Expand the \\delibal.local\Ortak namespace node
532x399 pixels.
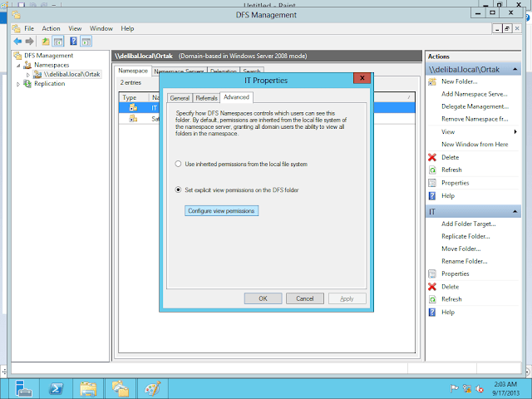pyautogui.click(x=27, y=74)
